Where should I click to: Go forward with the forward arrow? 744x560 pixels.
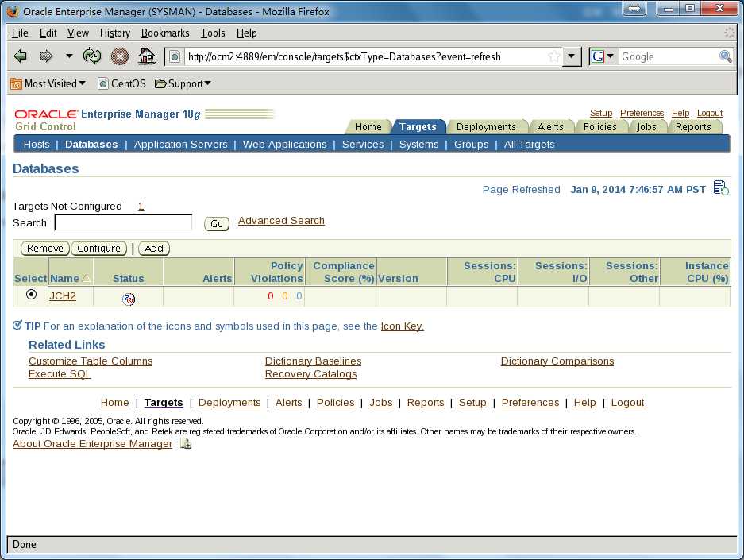coord(46,56)
